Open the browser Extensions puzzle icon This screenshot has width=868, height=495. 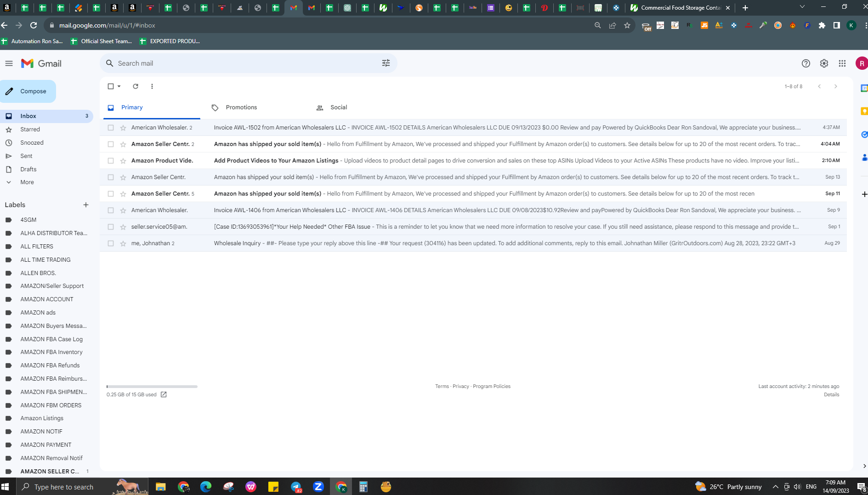click(x=822, y=26)
